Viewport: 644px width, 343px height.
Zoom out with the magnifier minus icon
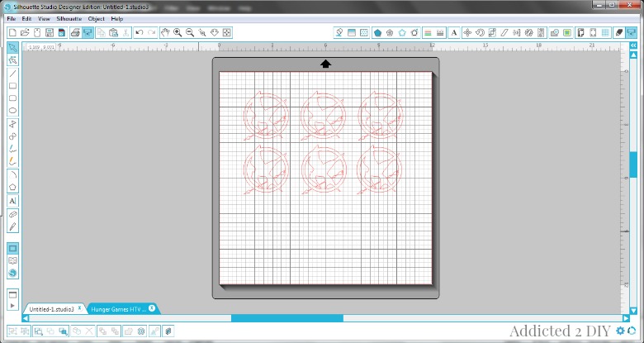click(190, 33)
